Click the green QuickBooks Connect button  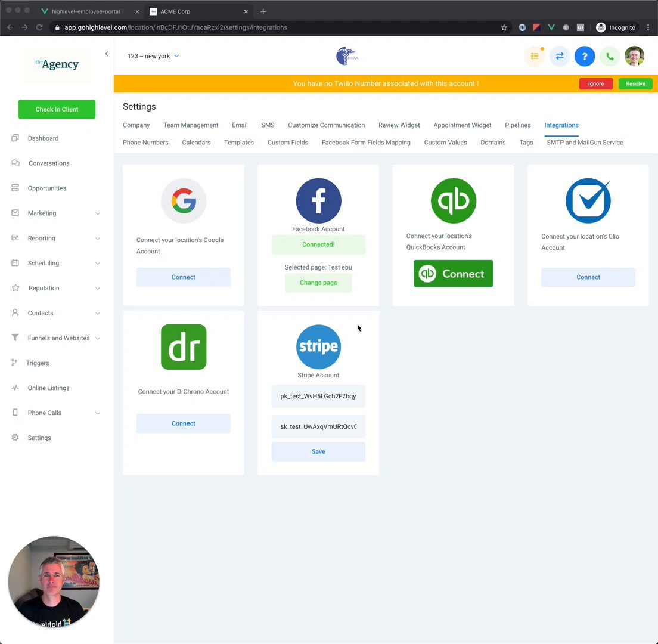(x=453, y=273)
